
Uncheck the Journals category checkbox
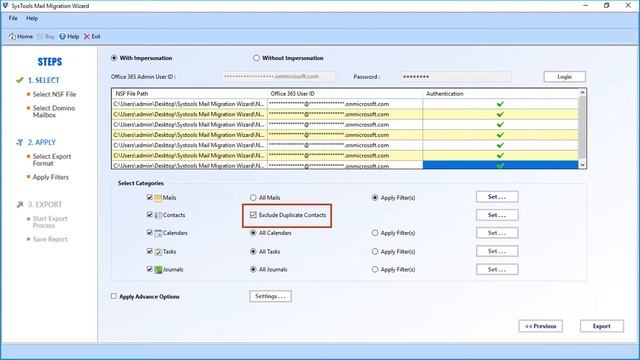click(149, 269)
